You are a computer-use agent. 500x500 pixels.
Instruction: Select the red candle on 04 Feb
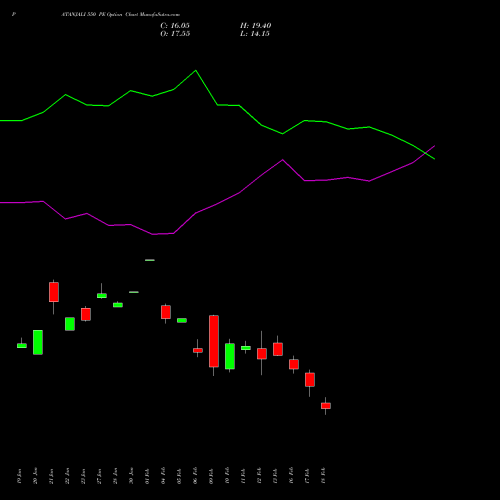click(166, 312)
